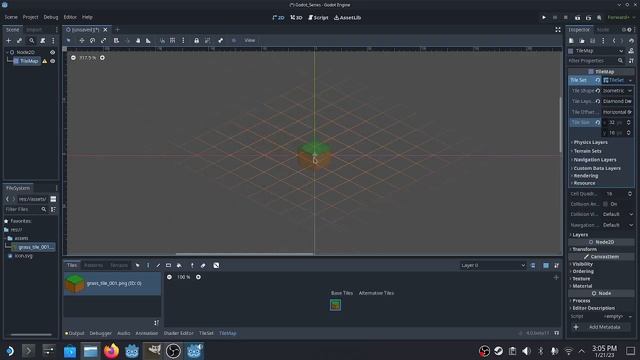Load a resource in Inspector
Screen dimensions: 640x360
pyautogui.click(x=582, y=41)
